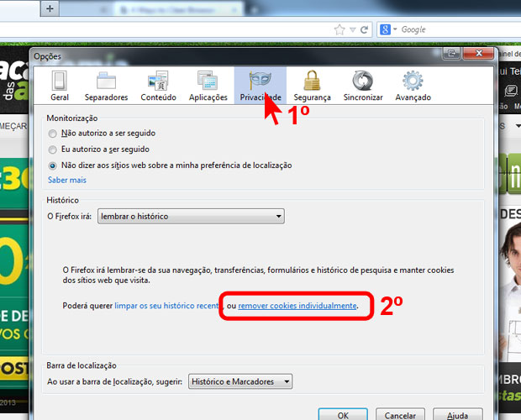
Task: Open the Segurança padlock panel
Action: tap(312, 86)
